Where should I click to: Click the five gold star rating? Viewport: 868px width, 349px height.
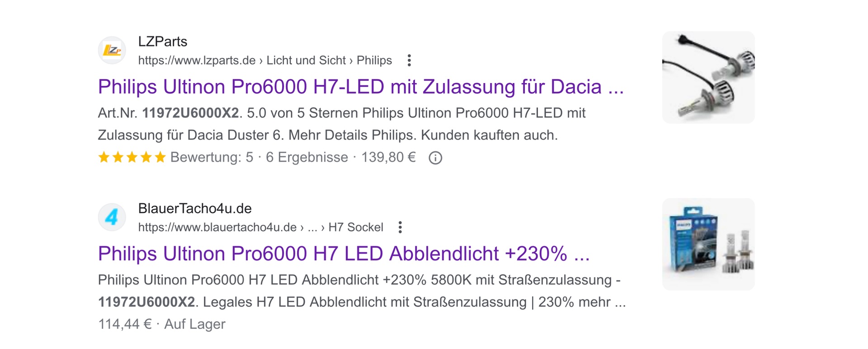coord(132,158)
